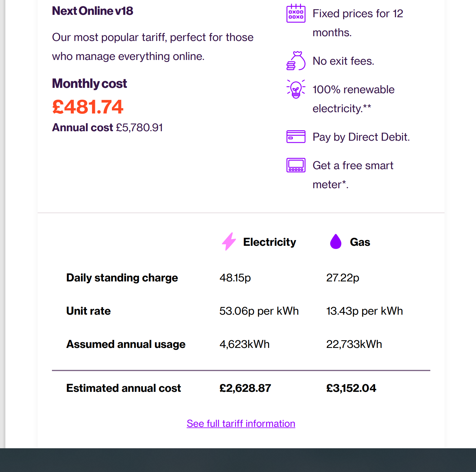Image resolution: width=476 pixels, height=472 pixels.
Task: Click the Direct Debit card icon
Action: click(296, 137)
